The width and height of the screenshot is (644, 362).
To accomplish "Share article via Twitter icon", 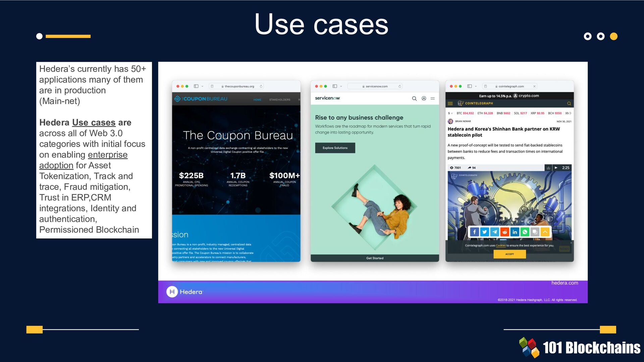I will click(x=484, y=232).
